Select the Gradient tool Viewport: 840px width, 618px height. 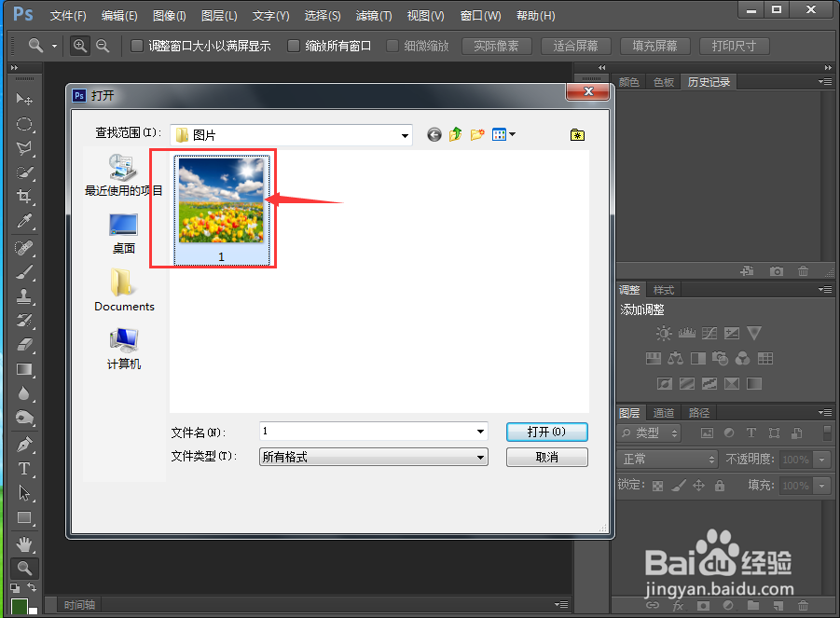(x=24, y=369)
